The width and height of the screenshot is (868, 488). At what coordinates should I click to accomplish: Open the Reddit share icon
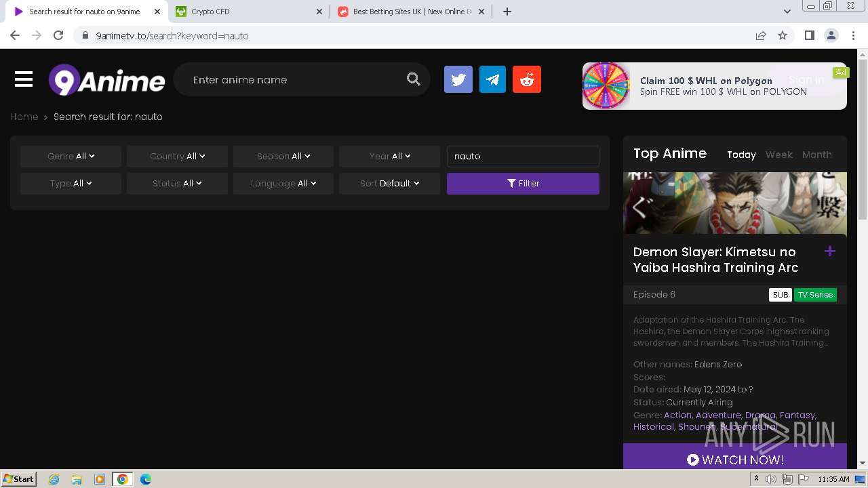click(x=527, y=79)
